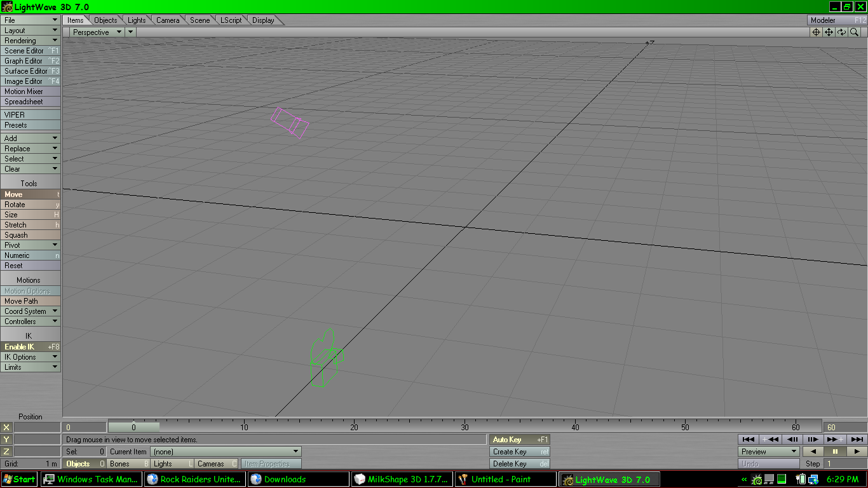Switch edit mode to Objects
This screenshot has width=868, height=488.
tap(85, 464)
